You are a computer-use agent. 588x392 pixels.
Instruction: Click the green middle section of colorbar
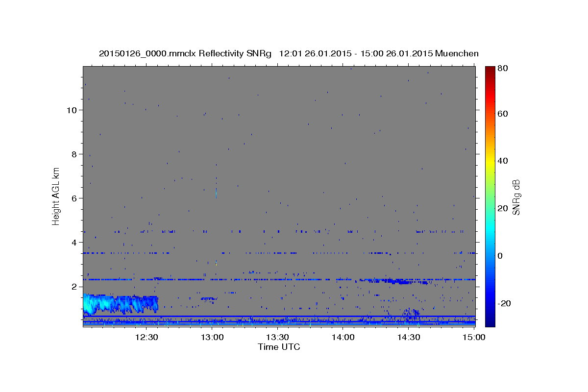click(490, 196)
